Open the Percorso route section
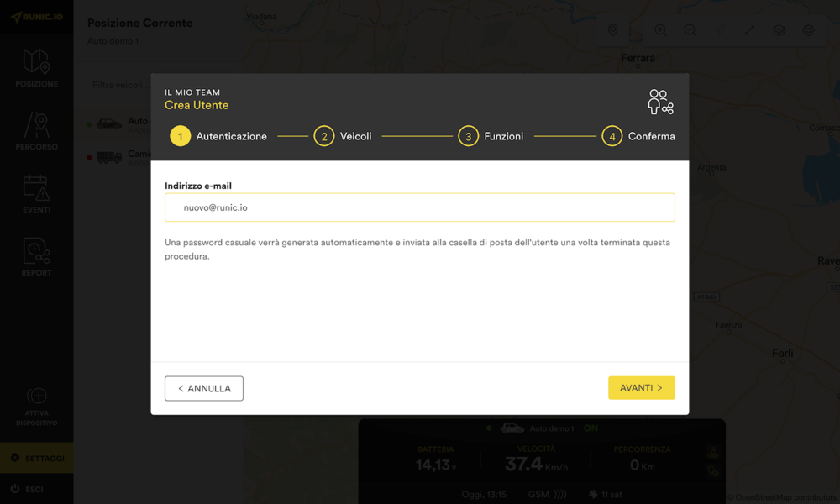This screenshot has width=840, height=504. [x=36, y=131]
